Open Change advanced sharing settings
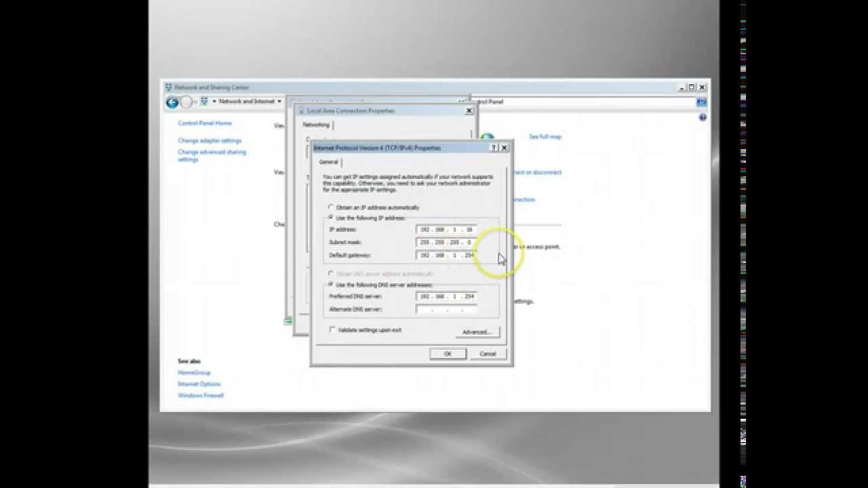Image resolution: width=868 pixels, height=488 pixels. pyautogui.click(x=212, y=156)
